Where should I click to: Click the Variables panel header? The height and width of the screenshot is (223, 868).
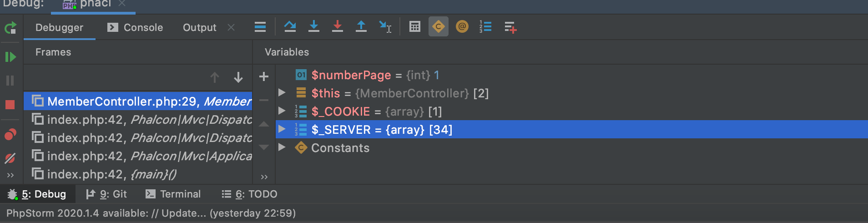tap(287, 52)
